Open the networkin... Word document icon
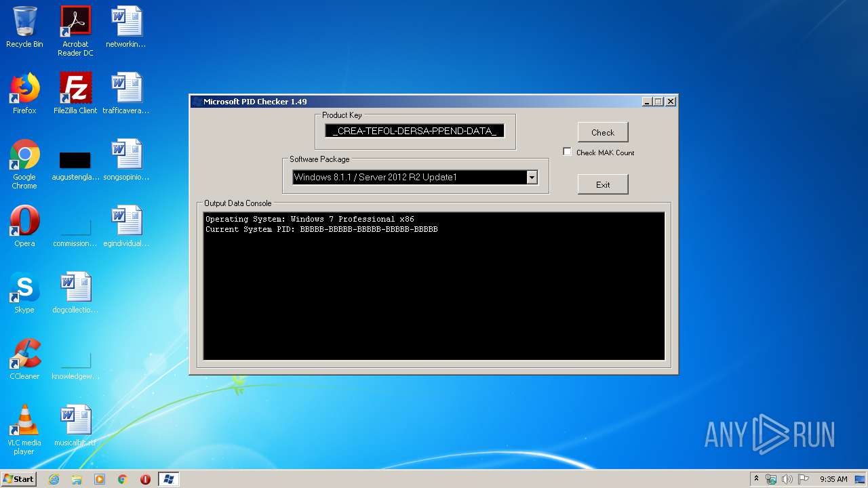The width and height of the screenshot is (868, 488). point(126,27)
